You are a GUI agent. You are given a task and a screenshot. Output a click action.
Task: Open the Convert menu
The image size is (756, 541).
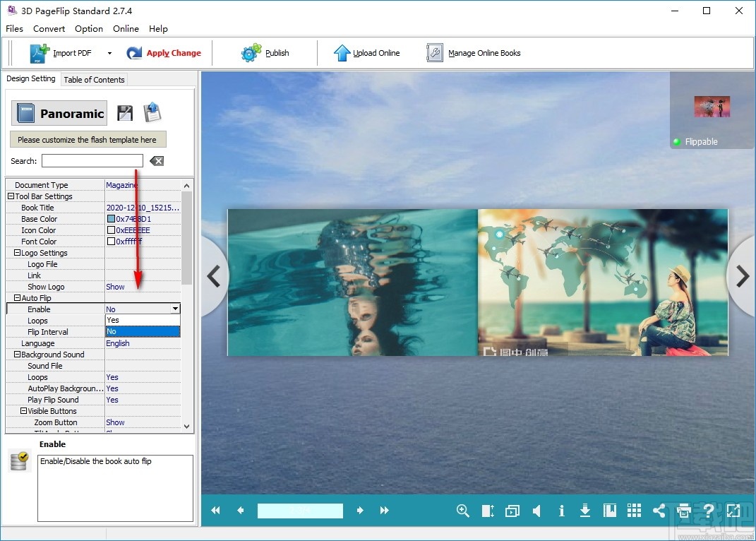tap(49, 28)
